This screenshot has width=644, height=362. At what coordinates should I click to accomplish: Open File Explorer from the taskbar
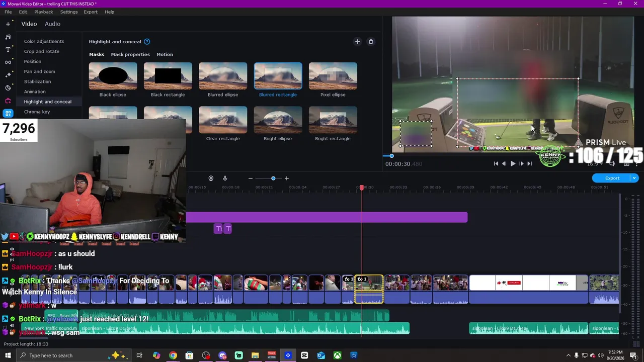click(x=255, y=355)
